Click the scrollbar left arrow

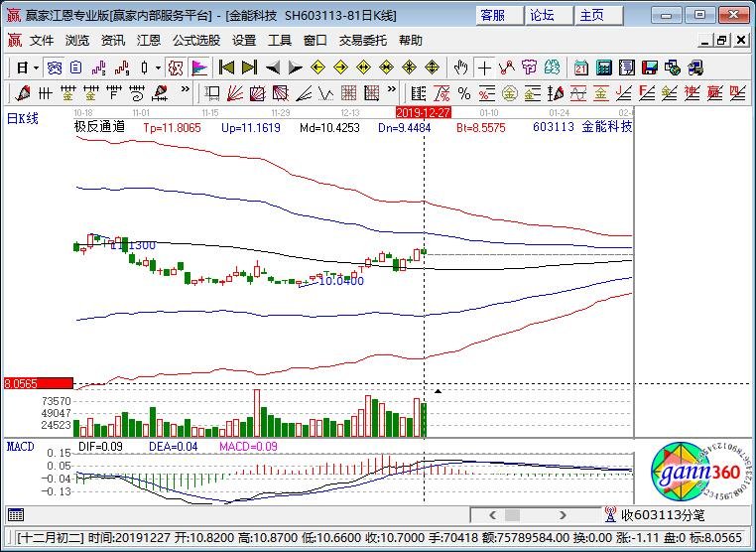pyautogui.click(x=492, y=515)
